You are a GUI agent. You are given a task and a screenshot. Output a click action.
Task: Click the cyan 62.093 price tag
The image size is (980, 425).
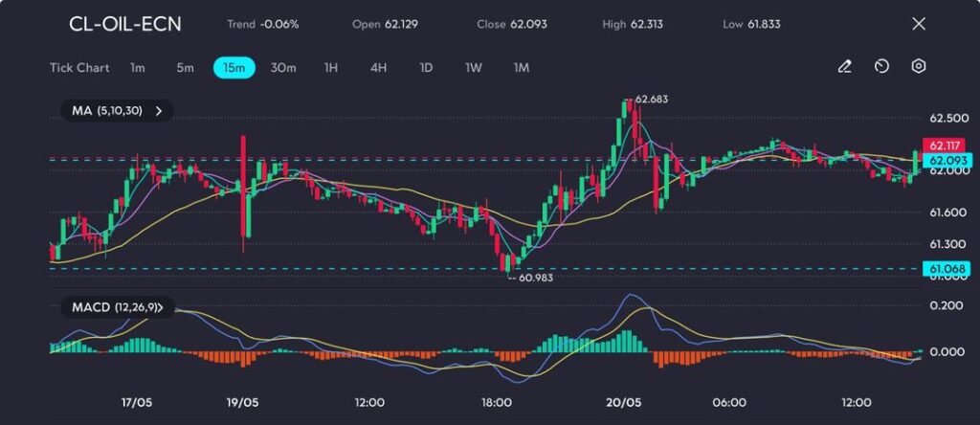(944, 160)
